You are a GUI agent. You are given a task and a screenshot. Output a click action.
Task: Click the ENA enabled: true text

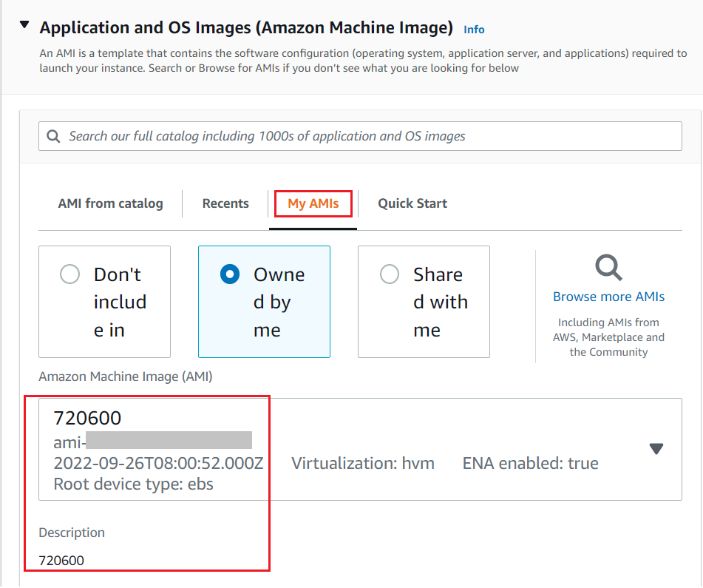(530, 464)
